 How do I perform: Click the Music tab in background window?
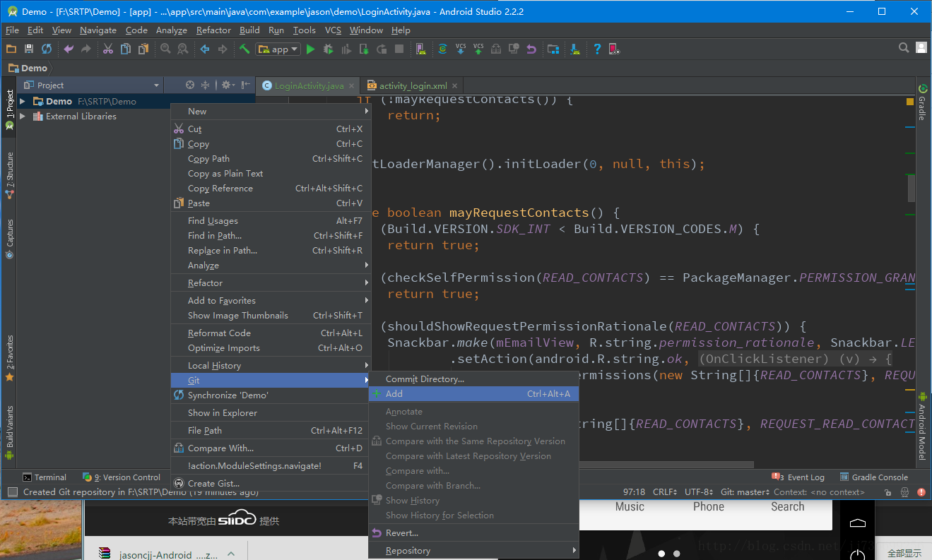630,506
